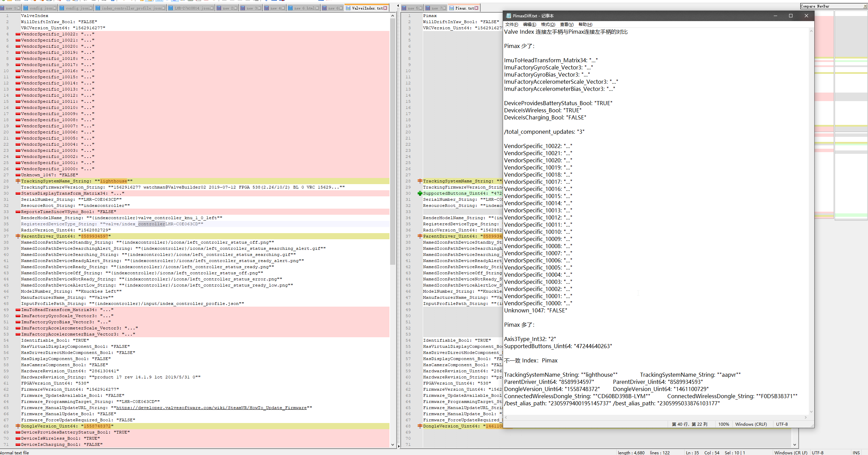The height and width of the screenshot is (455, 868).
Task: Close the ValveiIndex.txt tab
Action: [x=385, y=8]
